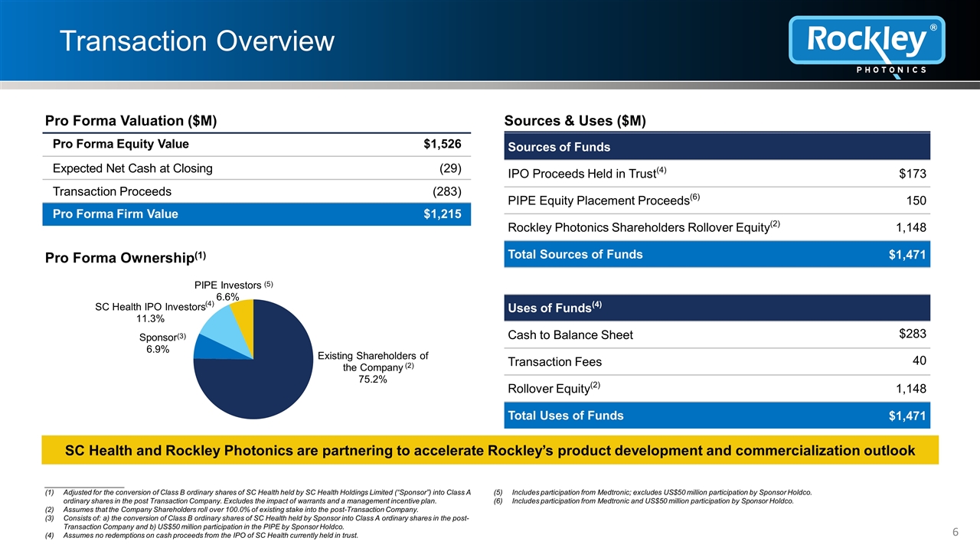Click the 'Pro Forma Valuation ($M)' heading
This screenshot has height=551, width=980.
pyautogui.click(x=131, y=121)
